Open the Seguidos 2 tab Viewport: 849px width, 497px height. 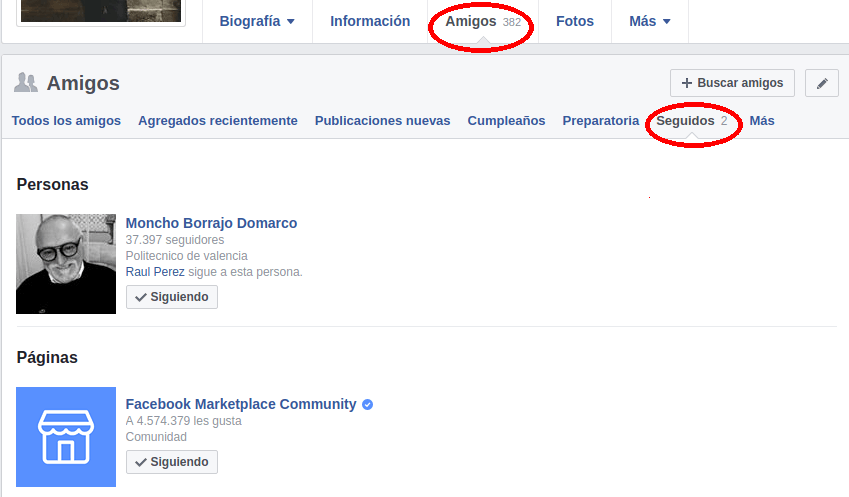(691, 121)
